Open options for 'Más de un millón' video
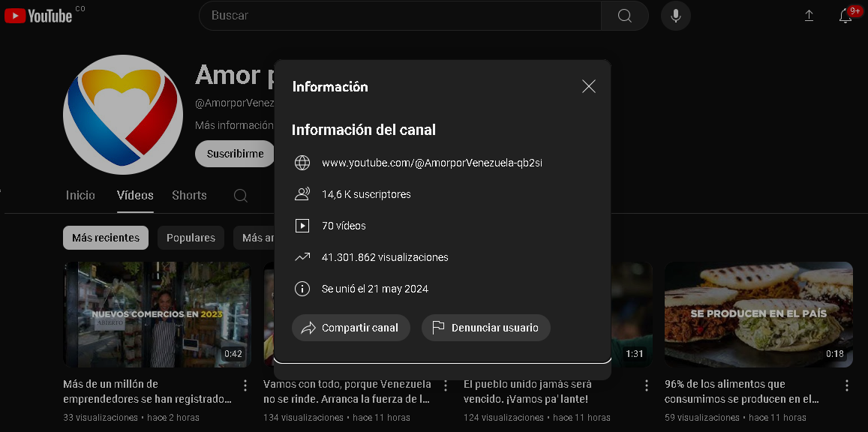Image resolution: width=868 pixels, height=432 pixels. tap(245, 385)
